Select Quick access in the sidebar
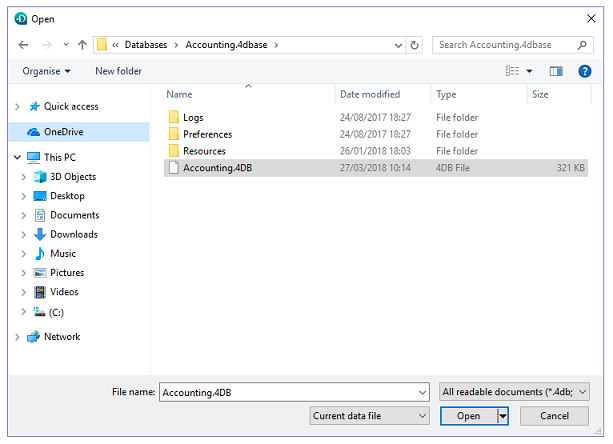The width and height of the screenshot is (613, 444). (x=71, y=106)
